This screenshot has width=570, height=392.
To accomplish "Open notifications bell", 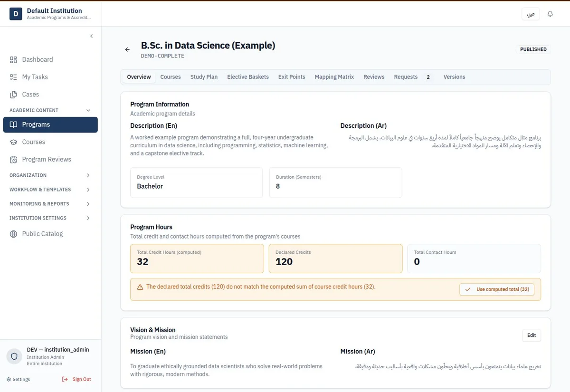I will pos(550,14).
